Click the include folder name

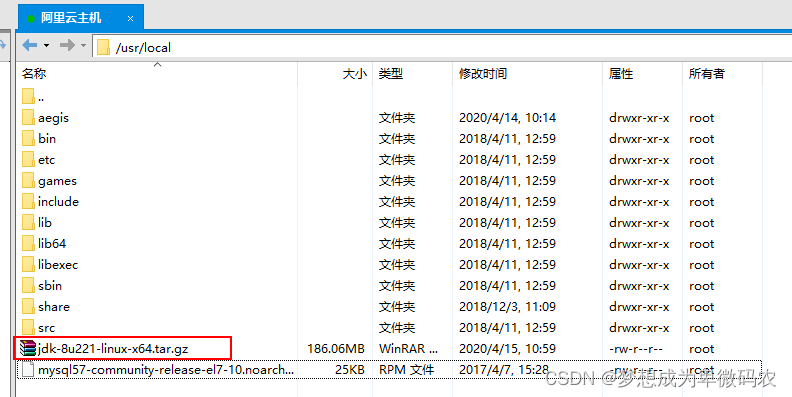tap(58, 202)
